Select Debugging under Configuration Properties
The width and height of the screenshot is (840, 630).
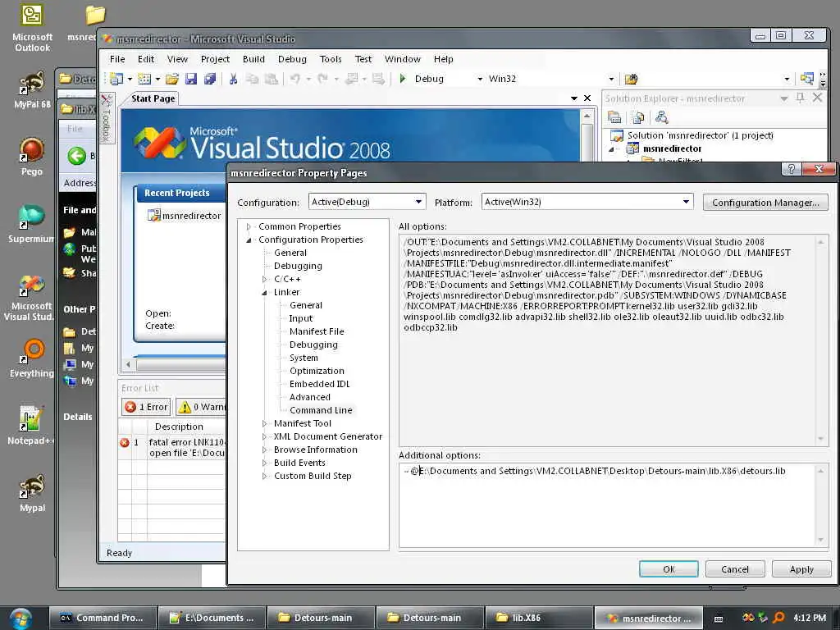coord(298,267)
